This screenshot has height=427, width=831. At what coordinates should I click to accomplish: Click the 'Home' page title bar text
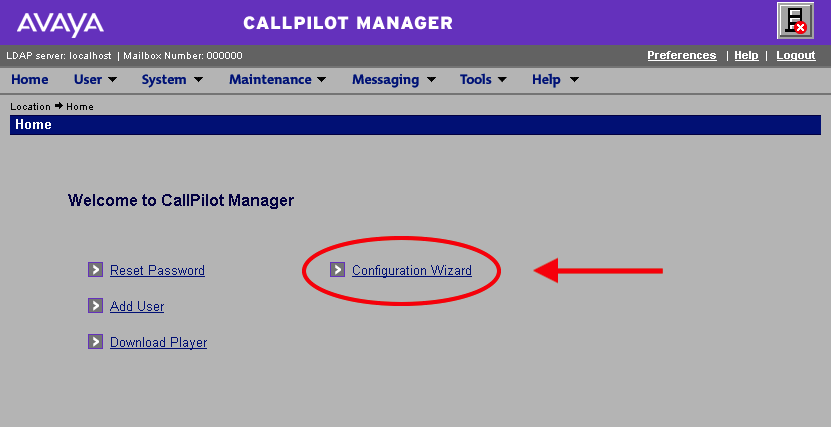coord(33,124)
